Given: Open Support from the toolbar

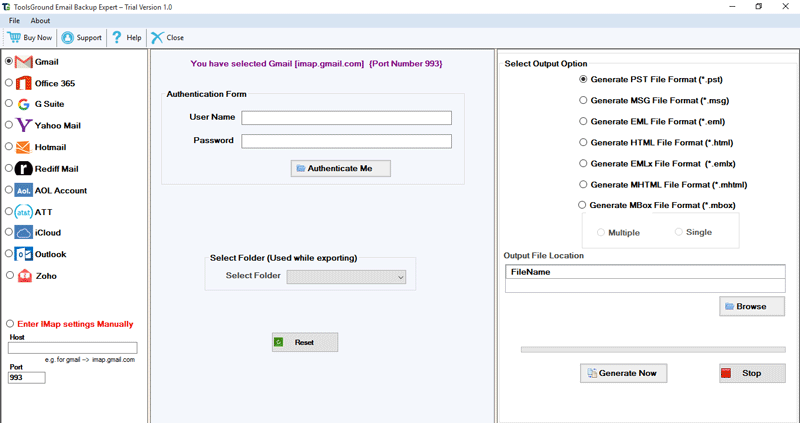Looking at the screenshot, I should coord(68,38).
